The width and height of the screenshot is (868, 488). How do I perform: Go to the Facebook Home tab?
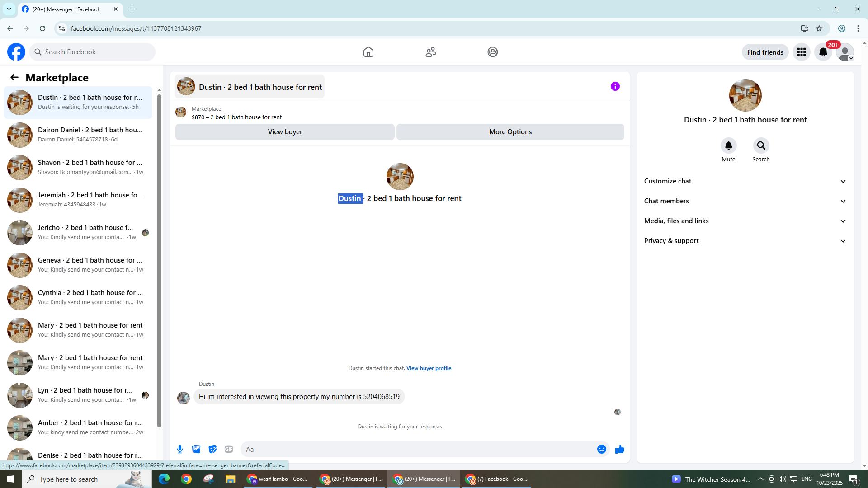(x=368, y=52)
